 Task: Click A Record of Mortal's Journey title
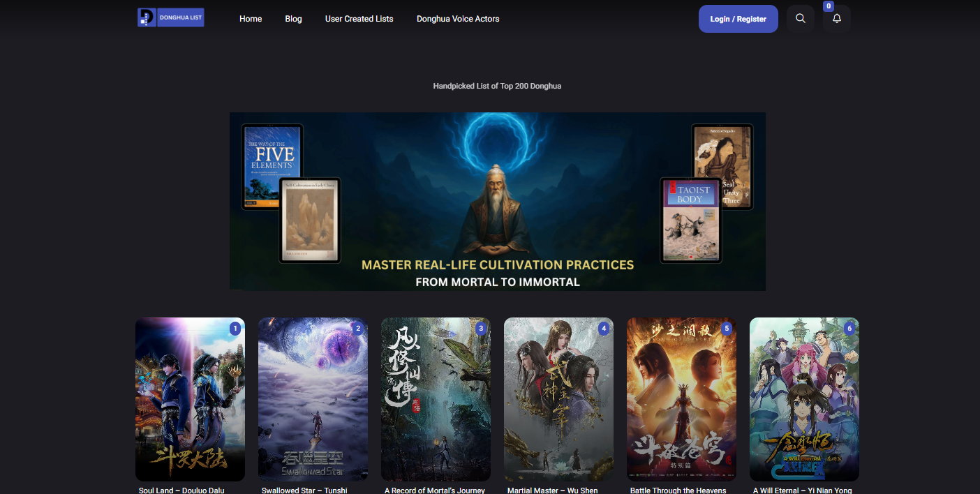point(435,490)
